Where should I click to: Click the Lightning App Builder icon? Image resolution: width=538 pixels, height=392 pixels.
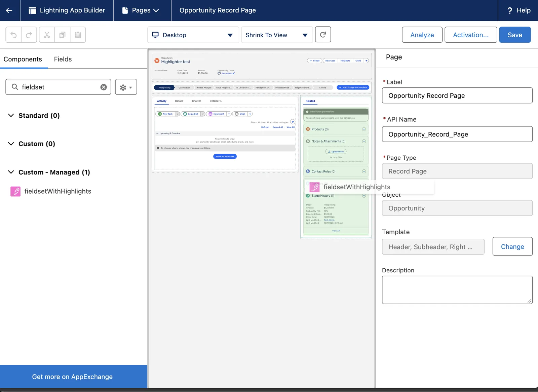point(32,10)
